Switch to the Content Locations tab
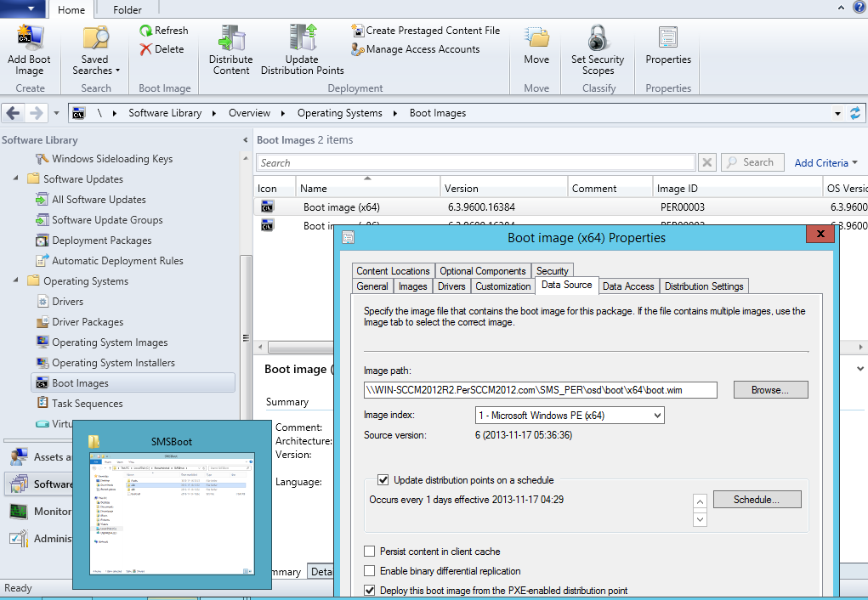The image size is (868, 600). 393,270
